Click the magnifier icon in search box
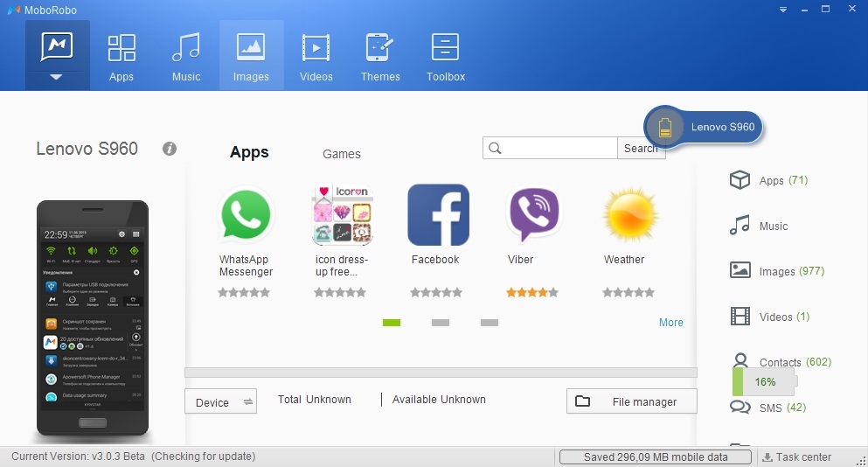 (x=495, y=148)
